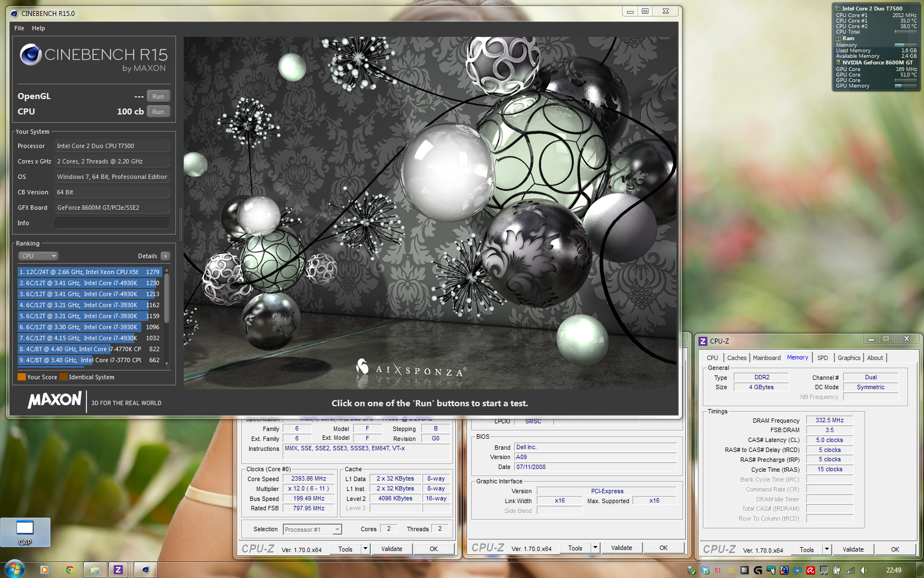Viewport: 924px width, 578px height.
Task: Switch to Cinebench via its taskbar icon
Action: (x=145, y=570)
